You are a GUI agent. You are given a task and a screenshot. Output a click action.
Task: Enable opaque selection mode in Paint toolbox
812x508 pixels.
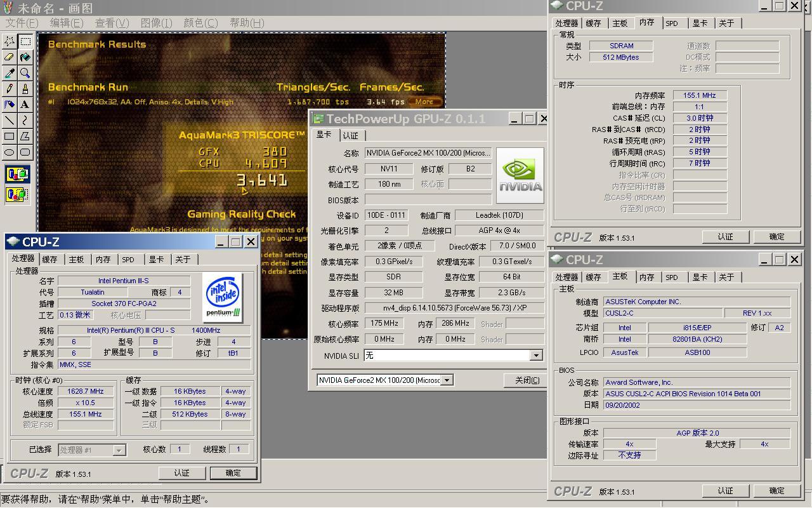[x=17, y=175]
